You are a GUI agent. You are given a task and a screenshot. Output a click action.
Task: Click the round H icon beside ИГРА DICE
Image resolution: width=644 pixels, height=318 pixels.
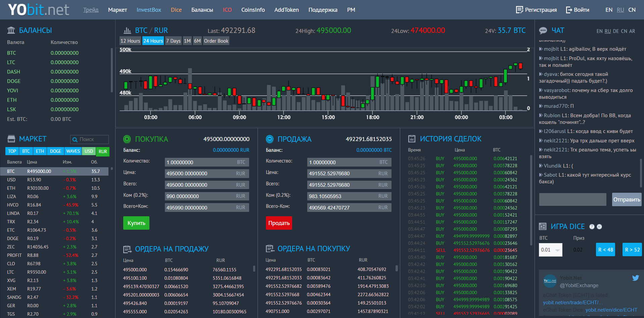click(x=599, y=227)
